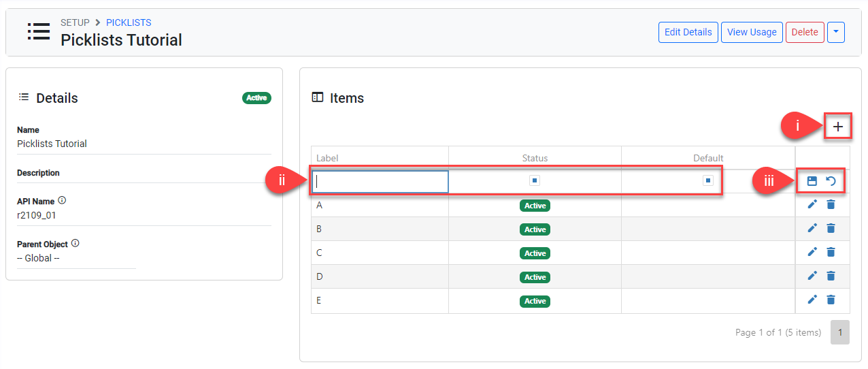Click trash icon for item E

pyautogui.click(x=831, y=300)
